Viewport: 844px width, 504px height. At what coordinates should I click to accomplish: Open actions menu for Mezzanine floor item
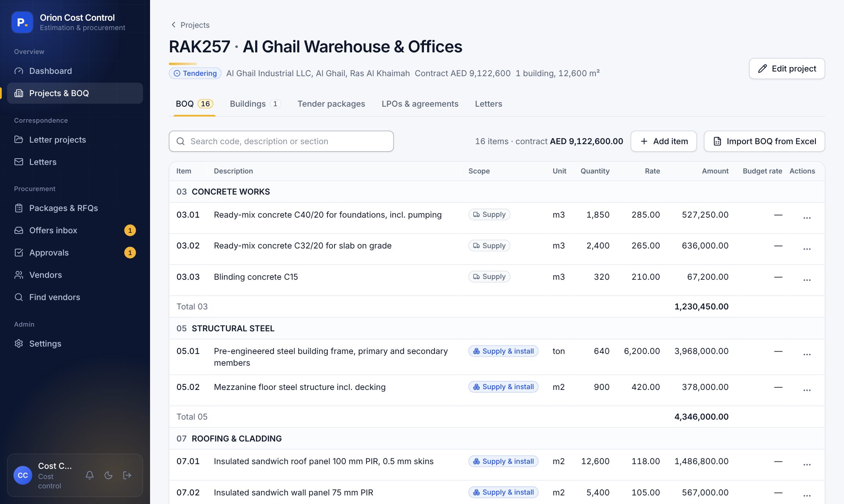(807, 390)
